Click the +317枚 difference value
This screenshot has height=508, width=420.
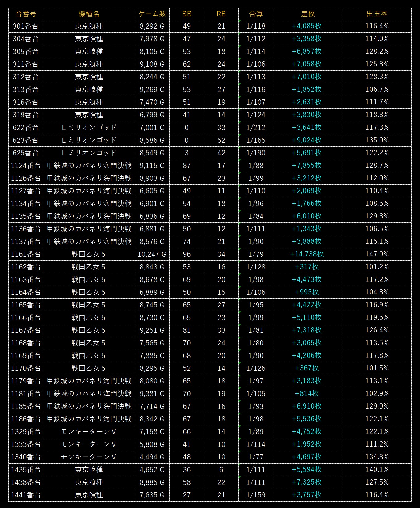tap(307, 267)
